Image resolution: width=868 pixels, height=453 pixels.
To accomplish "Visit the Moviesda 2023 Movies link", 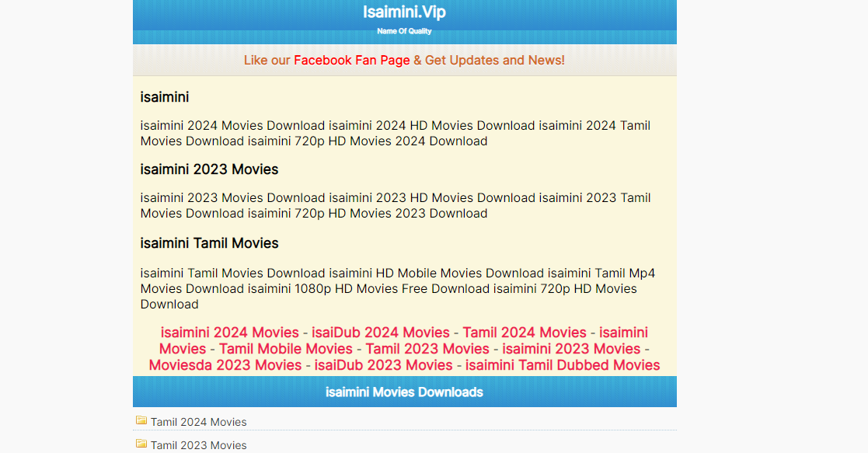I will 225,365.
